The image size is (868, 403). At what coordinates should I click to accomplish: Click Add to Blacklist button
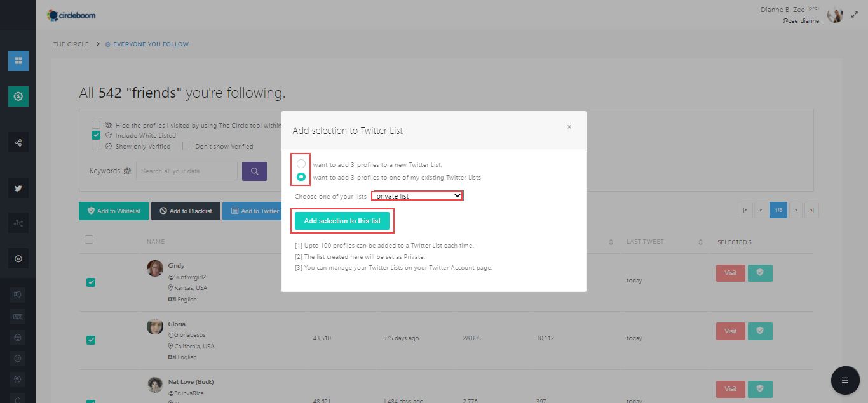coord(186,211)
